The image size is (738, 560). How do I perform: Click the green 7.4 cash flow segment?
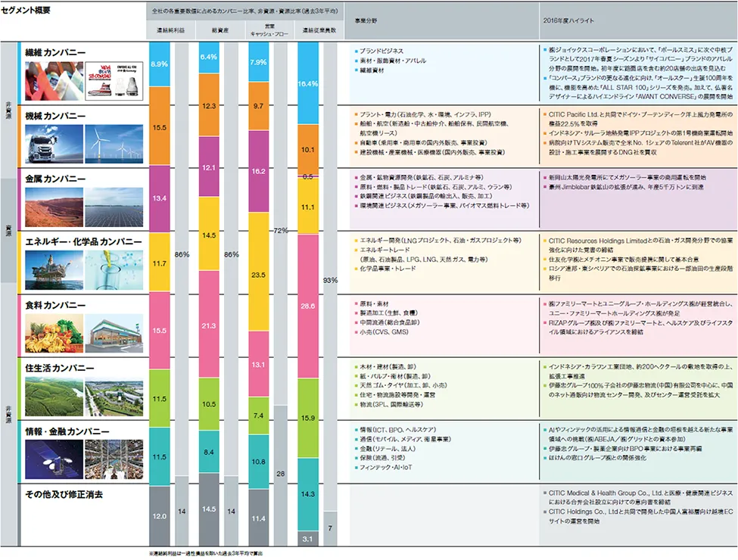tap(259, 415)
